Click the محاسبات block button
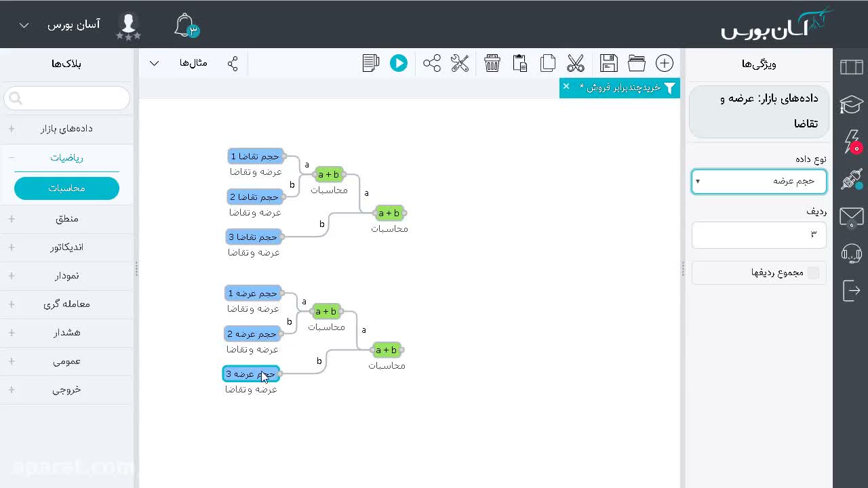Screen dimensions: 868x488 tap(66, 188)
